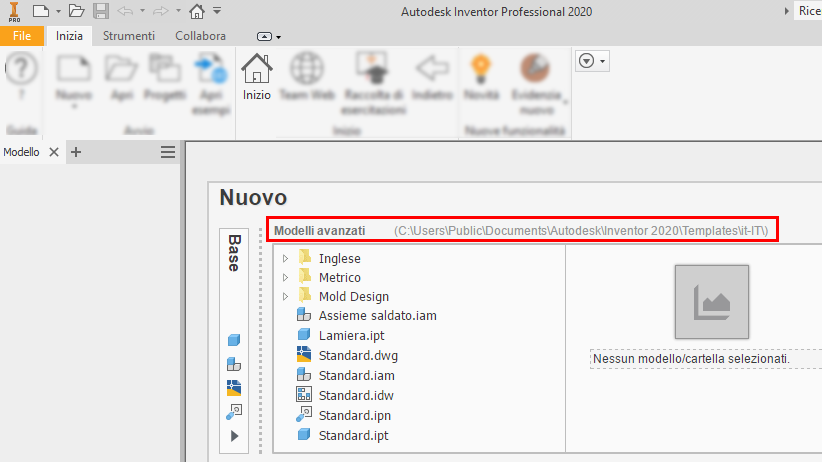822x462 pixels.
Task: Click the expand arrow at bottom of Base sidebar
Action: [234, 436]
